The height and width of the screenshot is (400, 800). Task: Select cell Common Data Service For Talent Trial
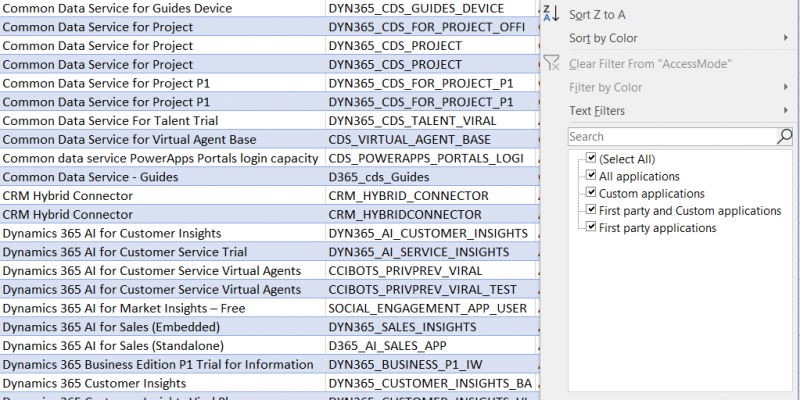pos(163,120)
